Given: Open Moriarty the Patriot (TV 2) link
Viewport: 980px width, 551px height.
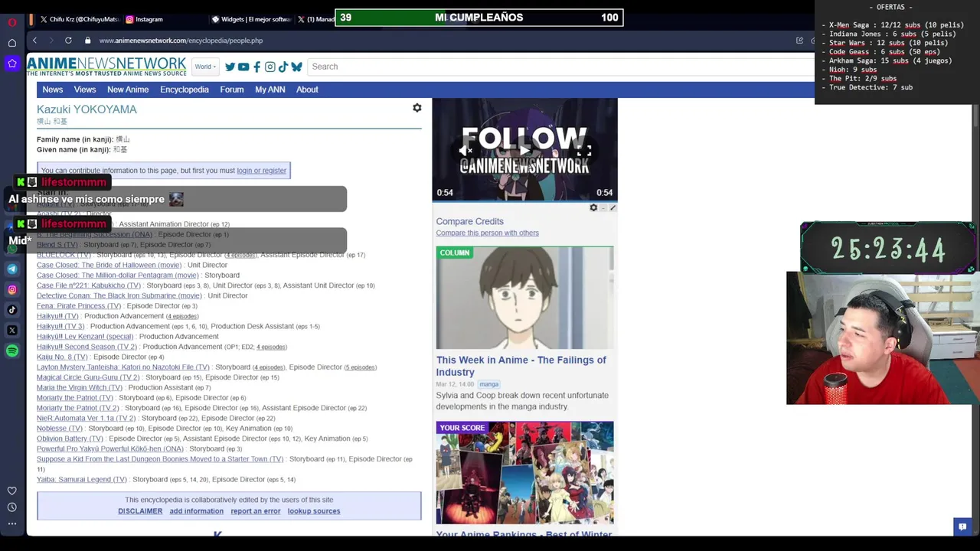Looking at the screenshot, I should [77, 408].
